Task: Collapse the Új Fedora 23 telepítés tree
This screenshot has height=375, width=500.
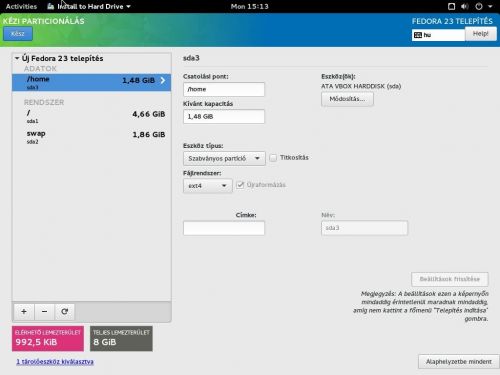Action: click(x=17, y=58)
